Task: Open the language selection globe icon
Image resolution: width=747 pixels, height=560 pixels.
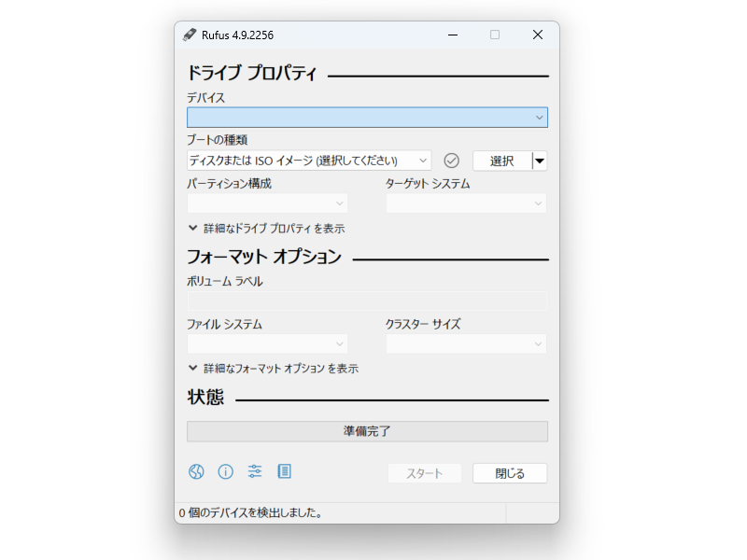Action: click(195, 471)
